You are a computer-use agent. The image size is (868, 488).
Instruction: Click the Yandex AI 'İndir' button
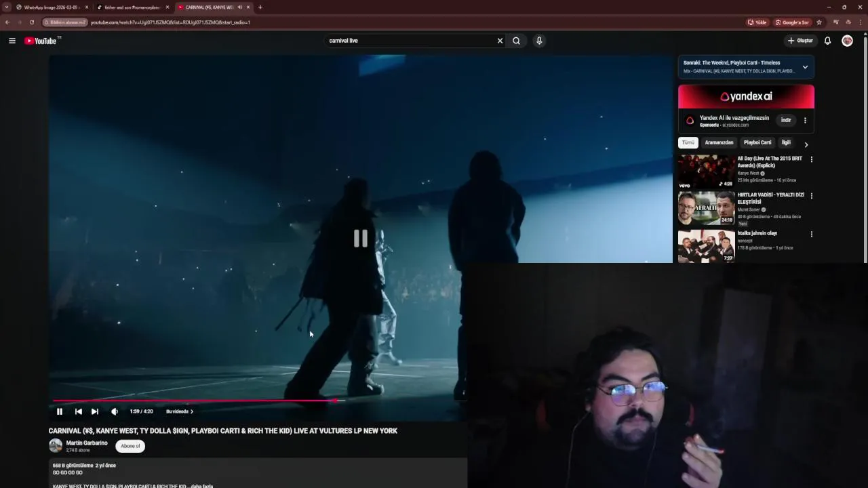(x=786, y=120)
